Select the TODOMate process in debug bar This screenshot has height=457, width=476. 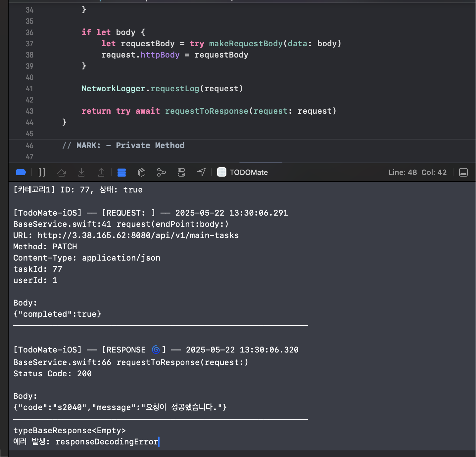243,172
